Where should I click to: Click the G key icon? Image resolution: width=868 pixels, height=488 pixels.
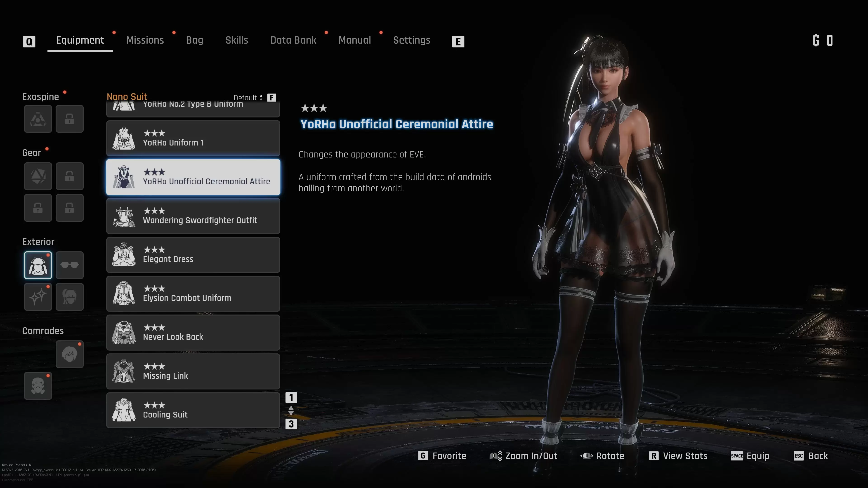click(x=423, y=456)
